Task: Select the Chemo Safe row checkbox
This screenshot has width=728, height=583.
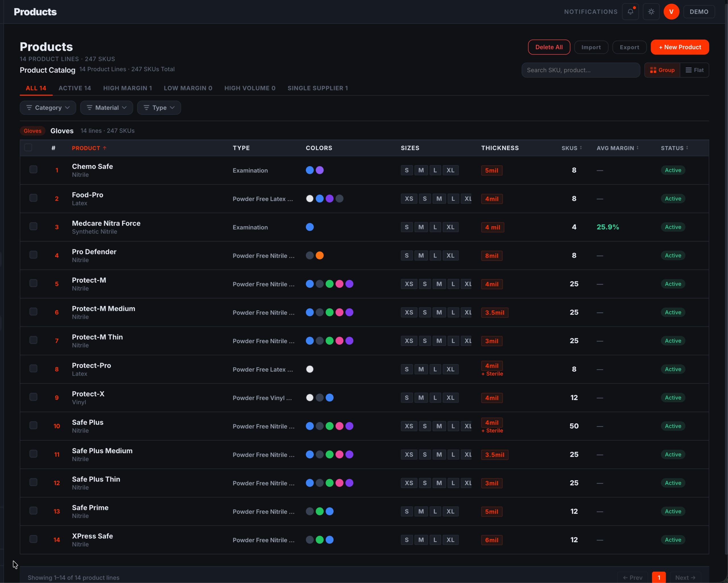Action: 34,169
